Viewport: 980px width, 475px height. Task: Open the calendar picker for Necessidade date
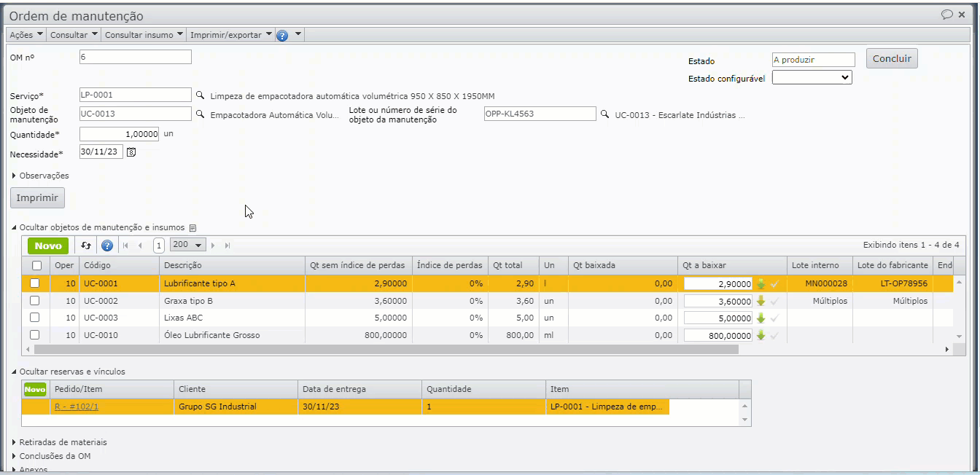pyautogui.click(x=131, y=152)
